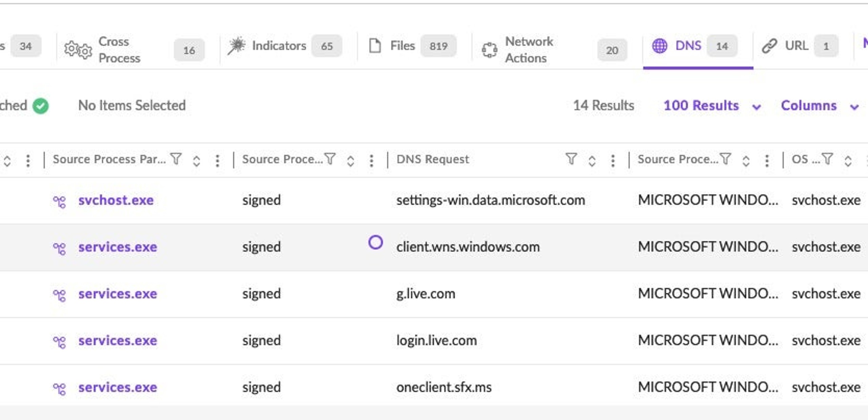Click the URL link icon tab

coord(769,46)
